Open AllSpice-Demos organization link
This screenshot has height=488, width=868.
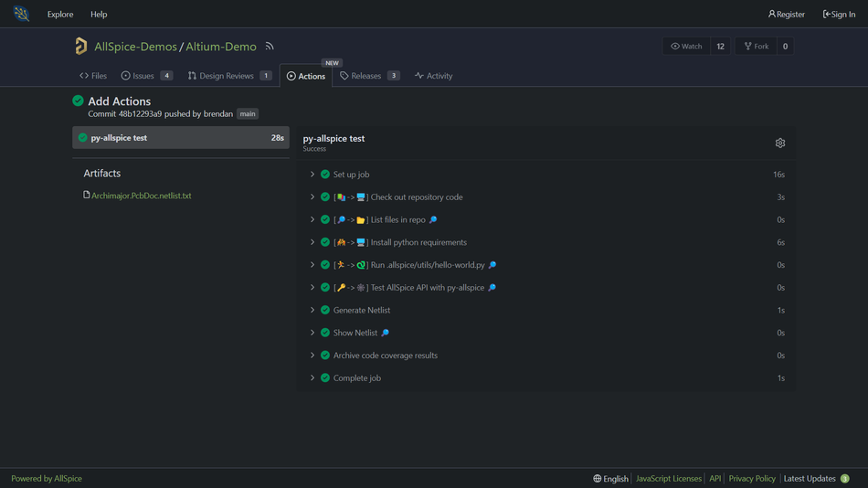135,47
